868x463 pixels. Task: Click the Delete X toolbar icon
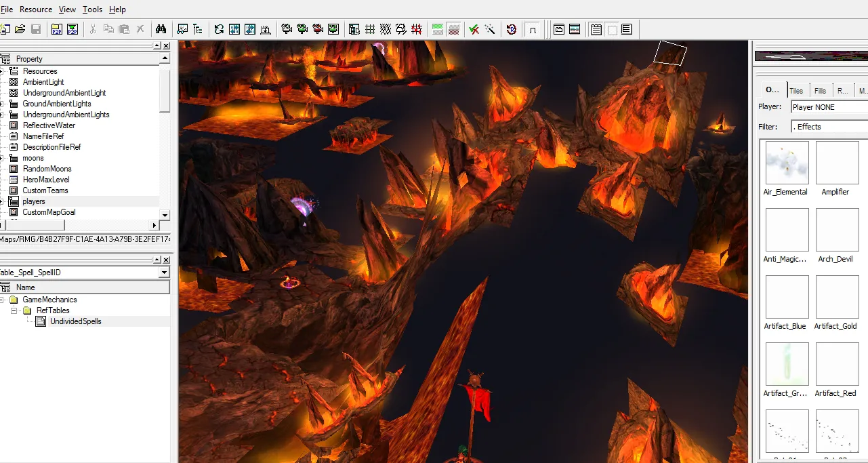pyautogui.click(x=140, y=29)
